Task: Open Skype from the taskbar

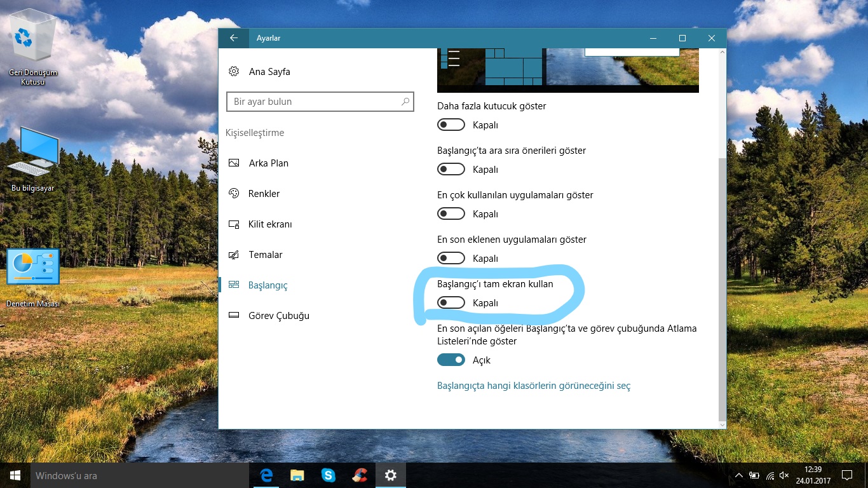Action: pos(328,475)
